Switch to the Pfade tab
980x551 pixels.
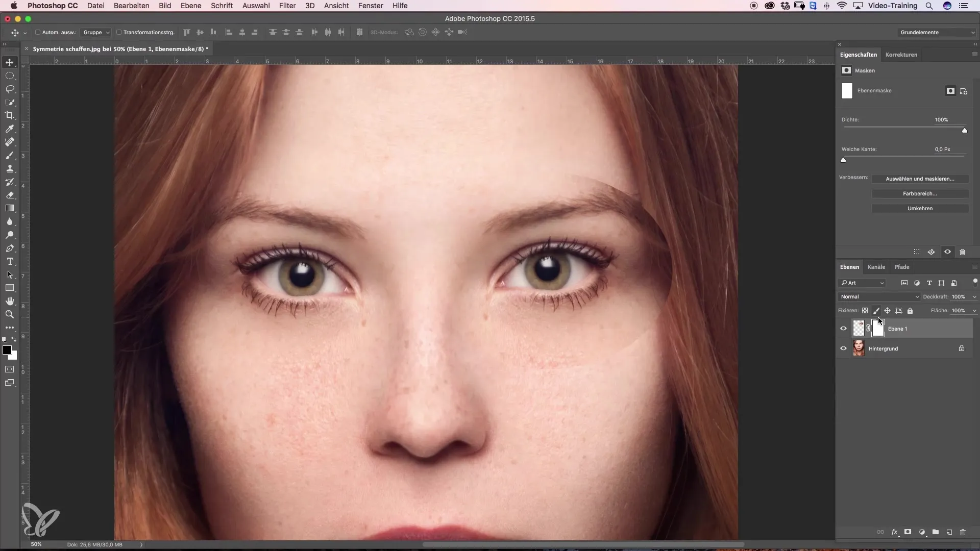(x=901, y=267)
